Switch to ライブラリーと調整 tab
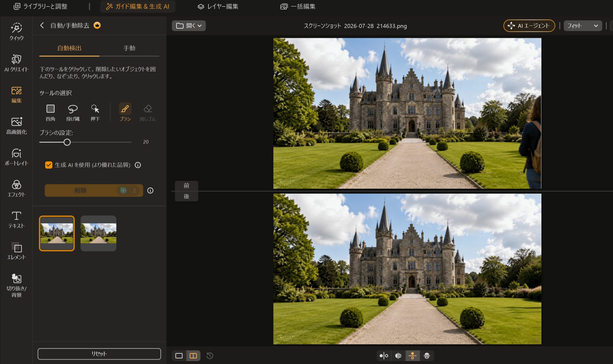Screen dimensions: 613x364 (x=40, y=6)
